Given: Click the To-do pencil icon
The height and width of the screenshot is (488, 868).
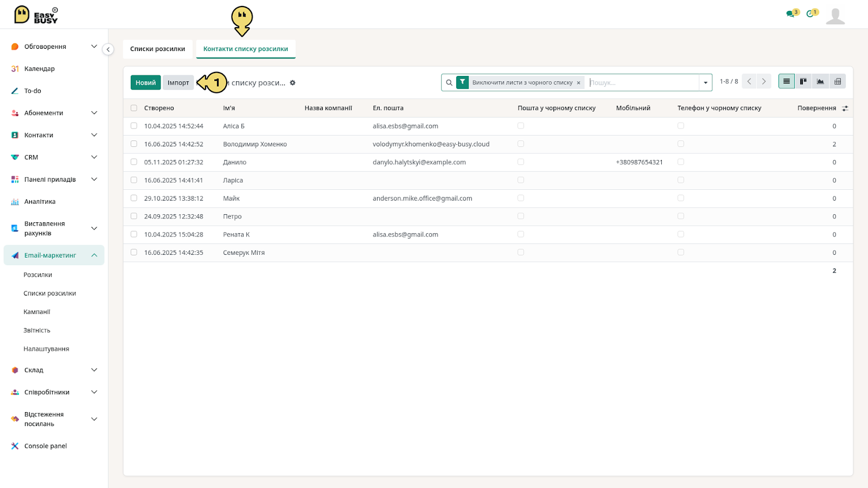Looking at the screenshot, I should tap(15, 91).
